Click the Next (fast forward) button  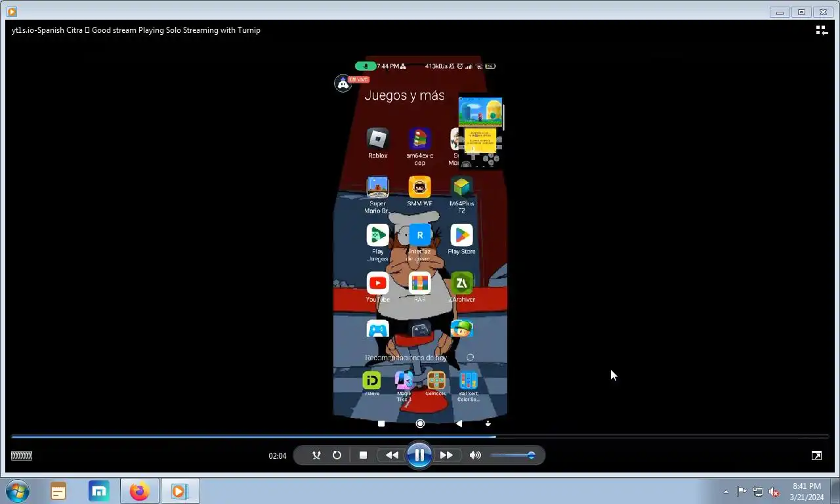(446, 455)
